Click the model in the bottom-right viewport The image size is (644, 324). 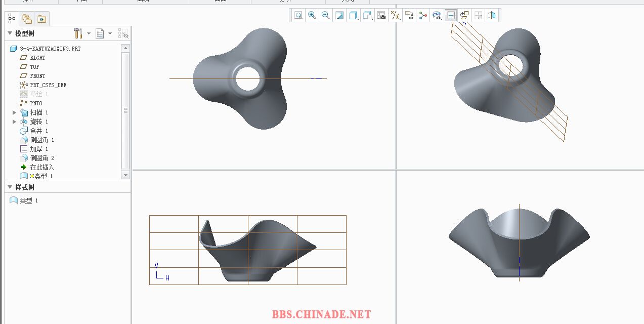[520, 242]
